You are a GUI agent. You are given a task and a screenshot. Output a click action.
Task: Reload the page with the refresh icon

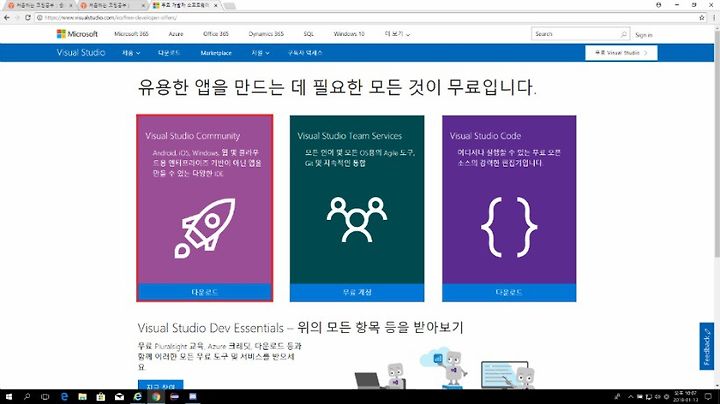point(28,17)
